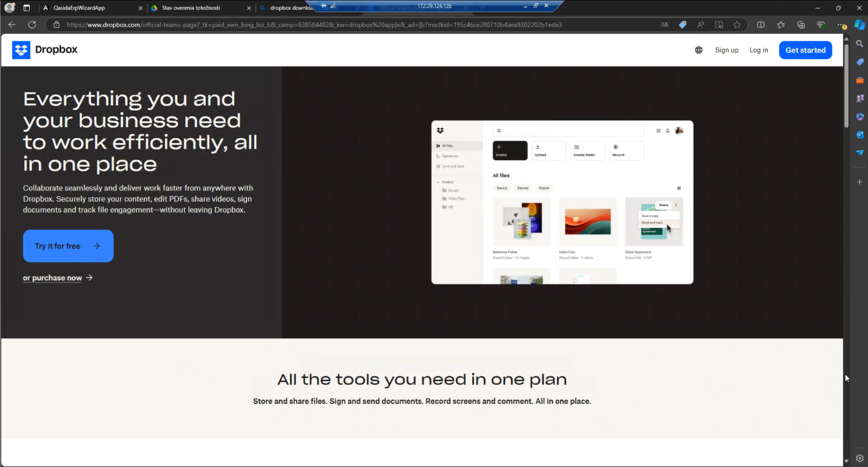Click Create folder tile in preview

(588, 150)
